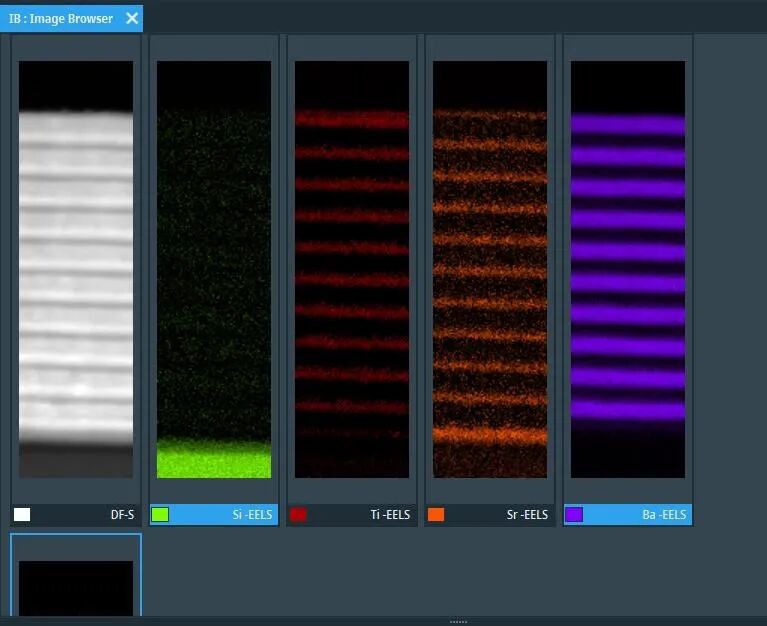Open the DF-S grayscale image thumbnail
Viewport: 767px width, 626px height.
(x=76, y=268)
